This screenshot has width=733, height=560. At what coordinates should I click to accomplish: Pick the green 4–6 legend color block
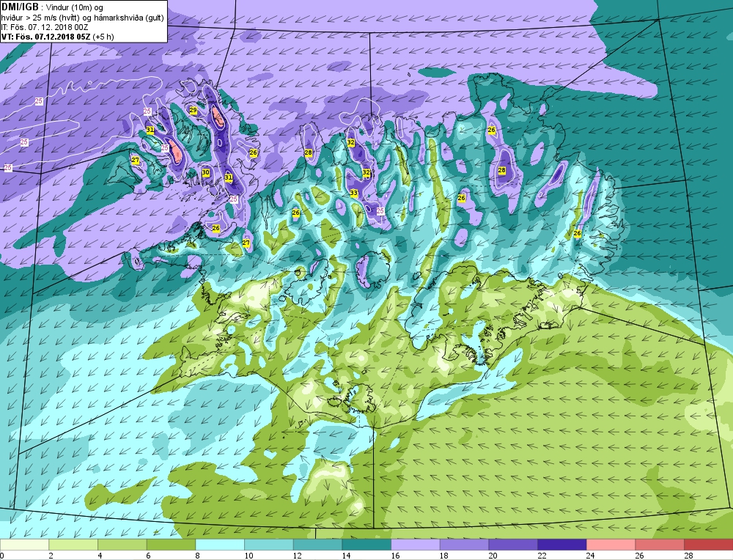(x=122, y=545)
